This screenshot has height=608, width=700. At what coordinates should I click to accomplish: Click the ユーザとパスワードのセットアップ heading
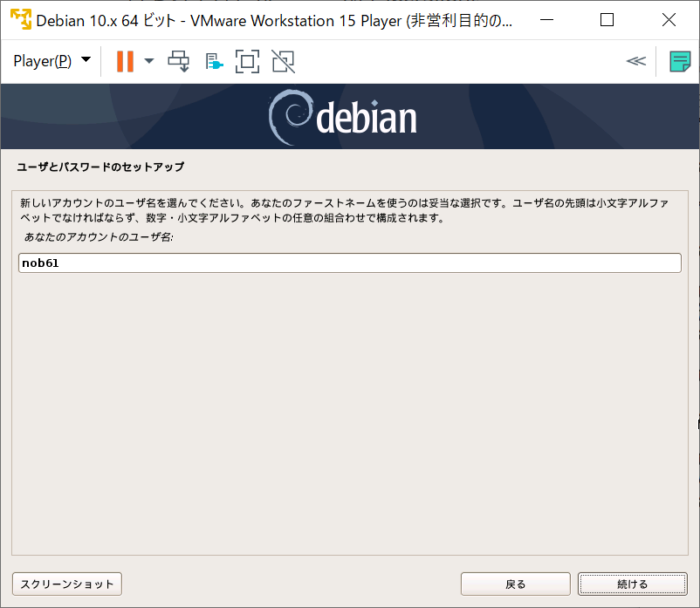pos(100,167)
